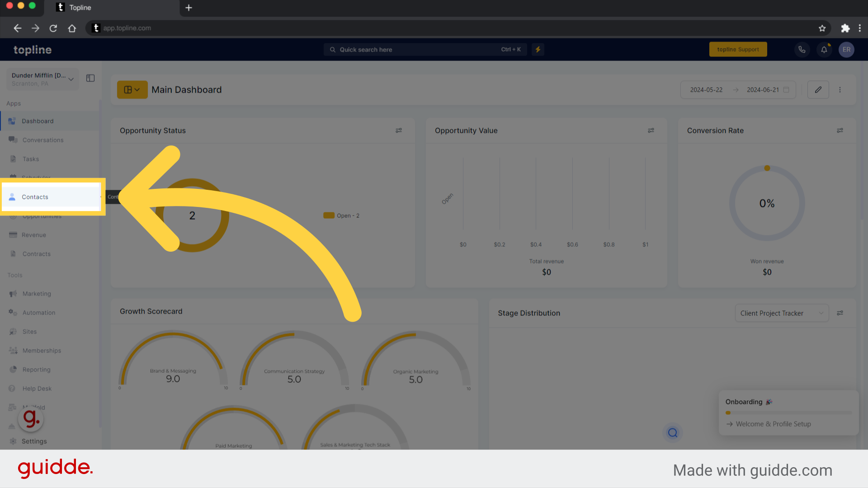Toggle the sidebar collapse button
Image resolution: width=868 pixels, height=488 pixels.
pyautogui.click(x=90, y=77)
